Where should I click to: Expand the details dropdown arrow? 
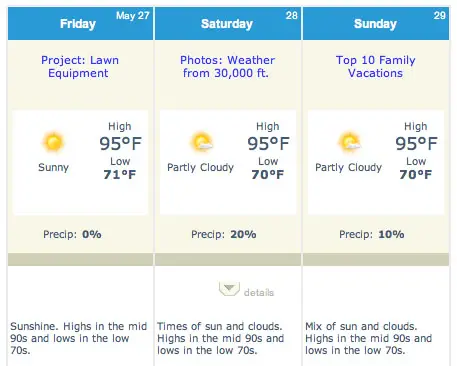point(229,289)
